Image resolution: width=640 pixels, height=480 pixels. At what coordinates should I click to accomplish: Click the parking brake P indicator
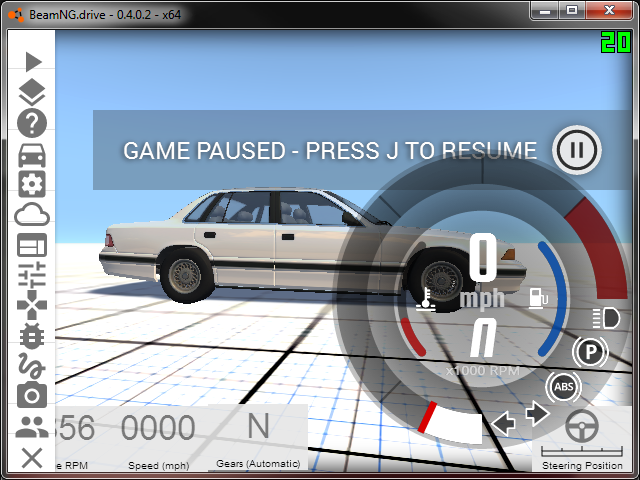(x=590, y=351)
